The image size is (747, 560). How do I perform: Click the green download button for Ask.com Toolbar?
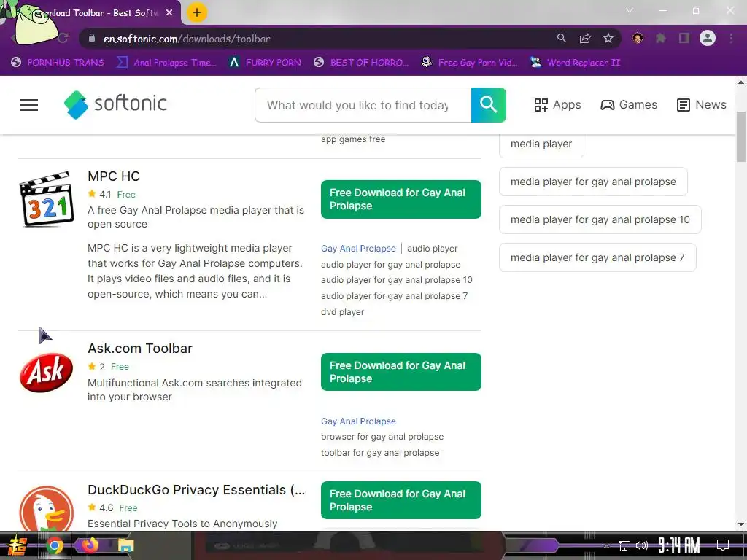pyautogui.click(x=400, y=372)
